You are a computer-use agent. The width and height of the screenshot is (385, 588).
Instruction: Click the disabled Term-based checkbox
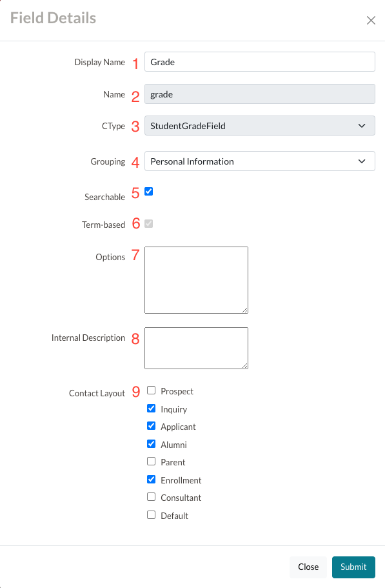[x=148, y=223]
